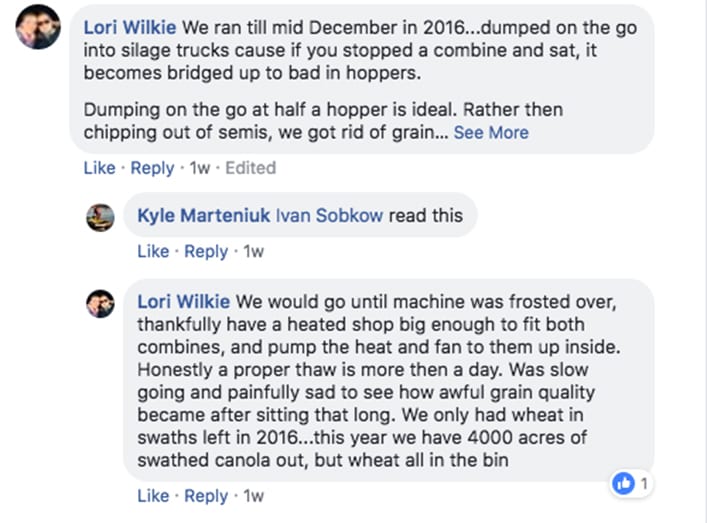
Task: Open the 1w timestamp under Kyle's comment
Action: [253, 251]
